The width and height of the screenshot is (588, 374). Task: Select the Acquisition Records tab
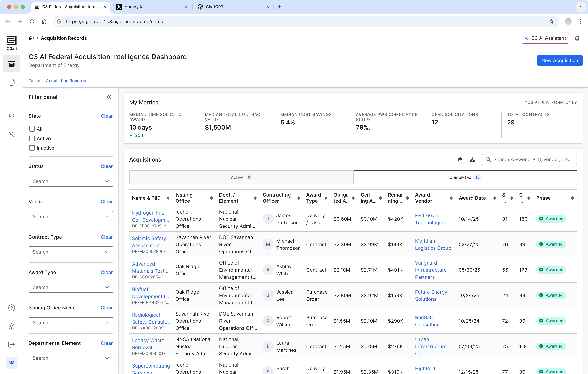(66, 81)
